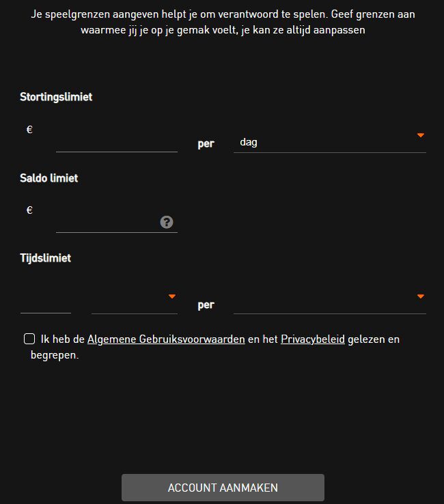
Task: Open the Algemene Gebruiksvoorwaarden link
Action: pos(166,339)
